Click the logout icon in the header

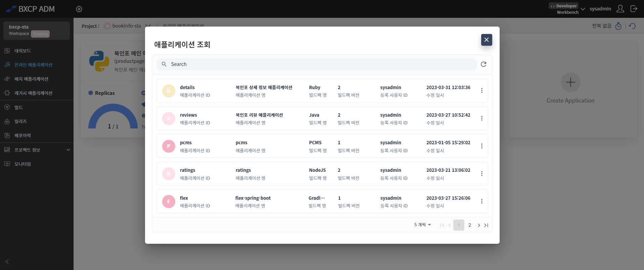coord(634,9)
